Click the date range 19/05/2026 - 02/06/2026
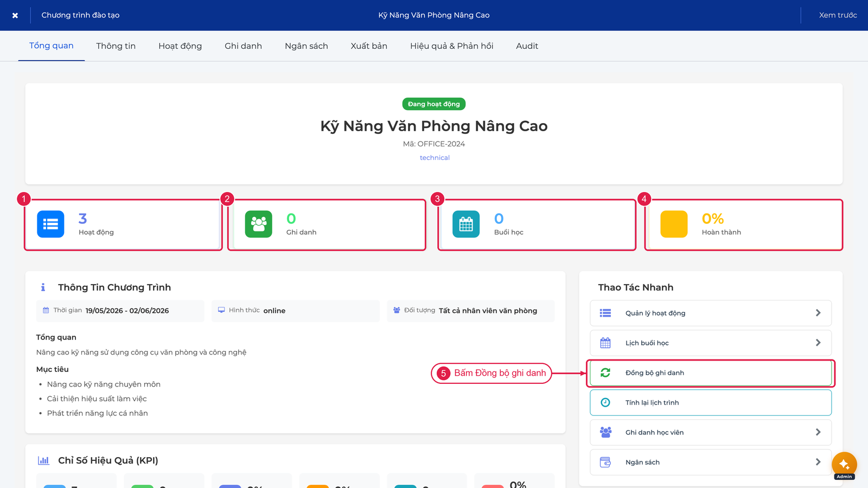 point(127,311)
